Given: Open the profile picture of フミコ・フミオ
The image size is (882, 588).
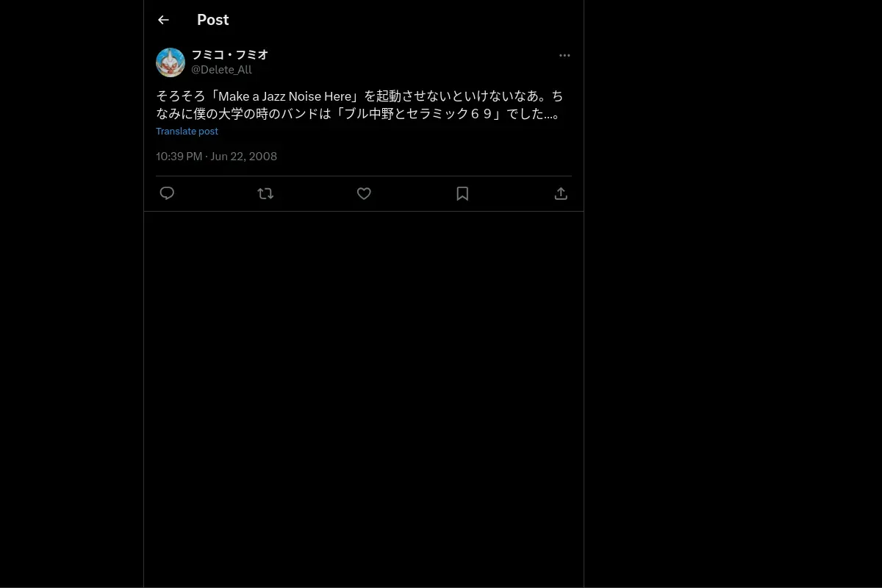Looking at the screenshot, I should coord(171,62).
